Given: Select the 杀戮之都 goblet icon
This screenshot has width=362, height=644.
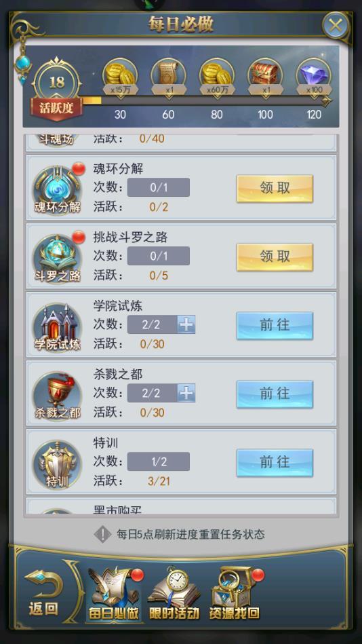Looking at the screenshot, I should (57, 396).
